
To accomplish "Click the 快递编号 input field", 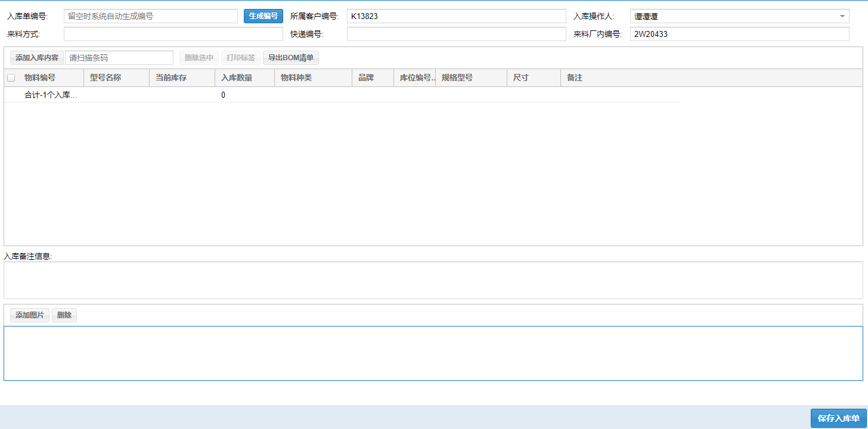I will click(456, 34).
